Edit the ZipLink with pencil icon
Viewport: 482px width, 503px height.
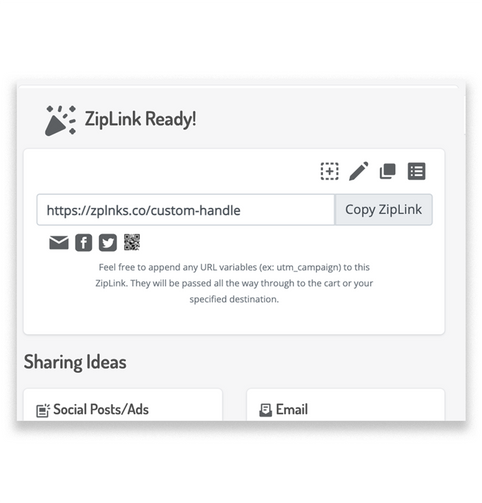pyautogui.click(x=359, y=171)
